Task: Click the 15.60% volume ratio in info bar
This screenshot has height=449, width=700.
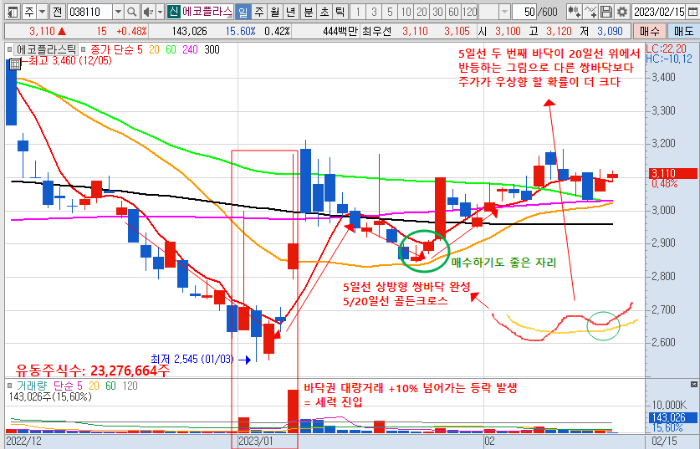Action: click(240, 31)
